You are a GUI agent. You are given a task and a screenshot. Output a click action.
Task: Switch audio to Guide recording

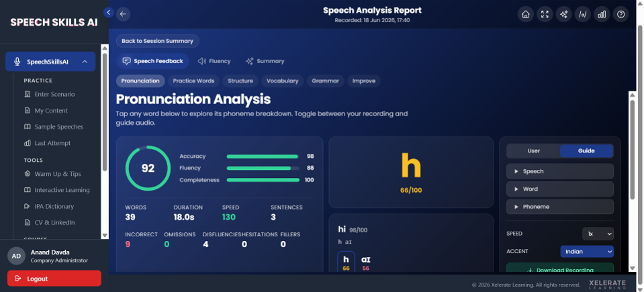(586, 151)
